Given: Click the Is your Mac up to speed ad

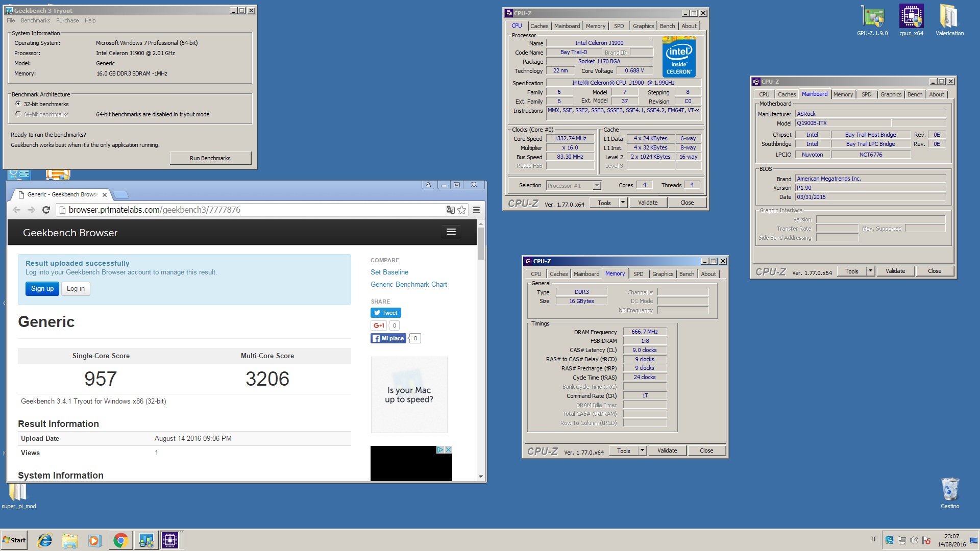Looking at the screenshot, I should (x=409, y=395).
